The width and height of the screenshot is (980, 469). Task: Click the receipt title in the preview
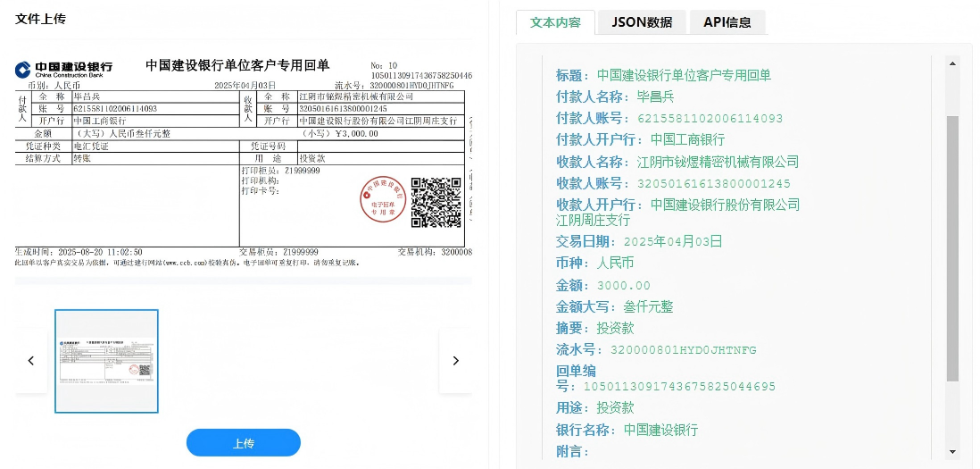[x=237, y=65]
